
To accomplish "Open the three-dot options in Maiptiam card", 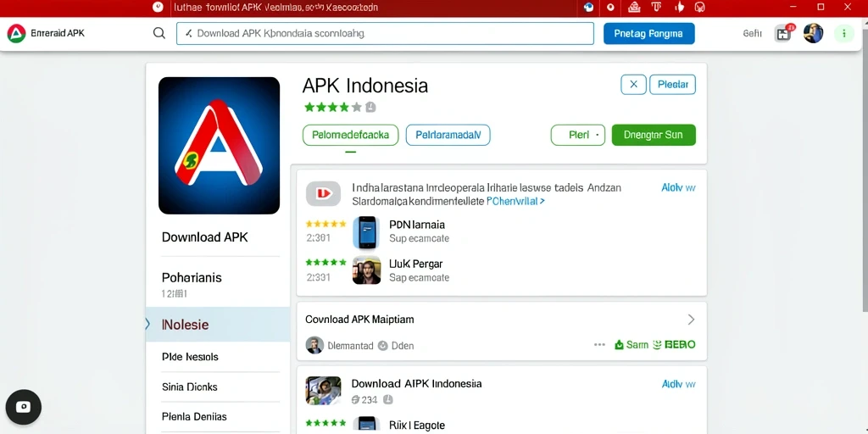I will [x=599, y=344].
